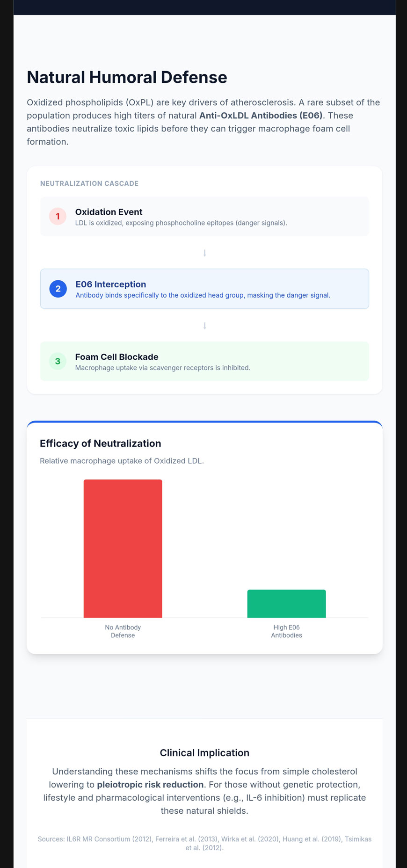Viewport: 407px width, 868px height.
Task: Click the Clinical Implication heading
Action: 204,752
